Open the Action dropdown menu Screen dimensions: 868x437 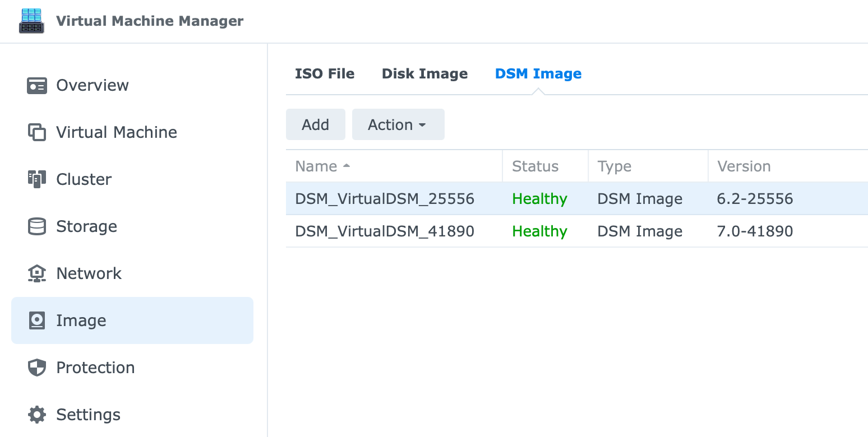398,124
